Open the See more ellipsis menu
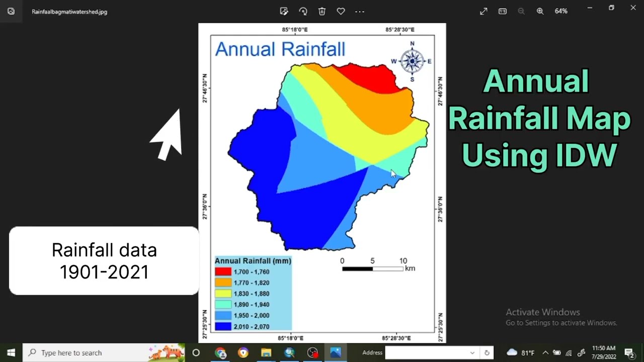This screenshot has width=644, height=362. 360,11
